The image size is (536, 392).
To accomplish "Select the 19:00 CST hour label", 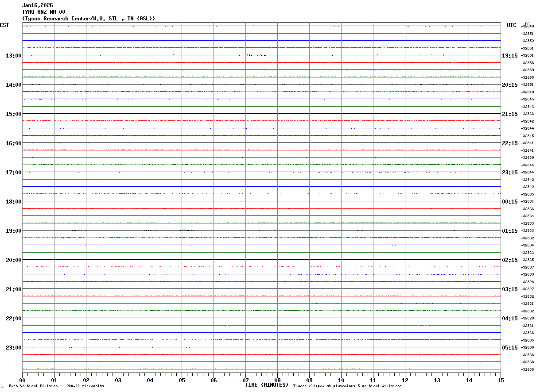I will tap(13, 231).
